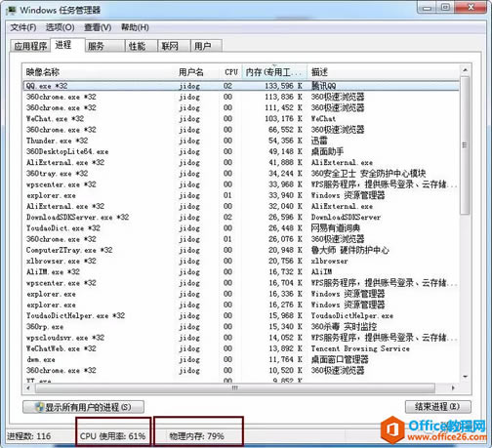Select explorer.exe using 16,276 K
Image resolution: width=492 pixels, height=448 pixels.
point(241,305)
